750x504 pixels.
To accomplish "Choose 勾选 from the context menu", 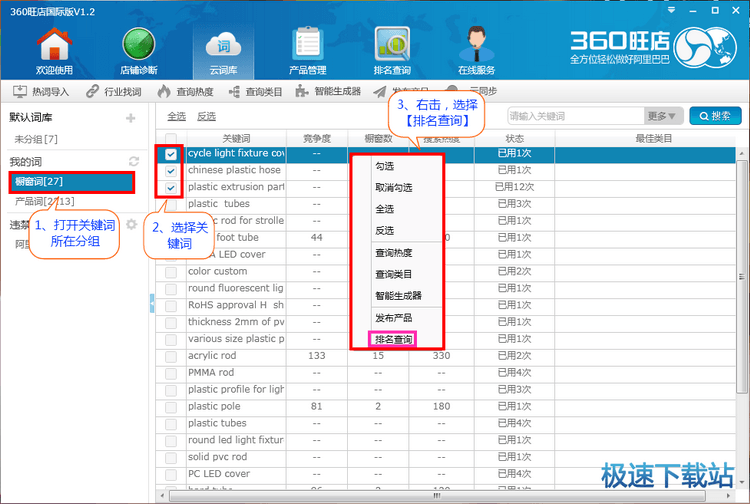I will point(385,166).
